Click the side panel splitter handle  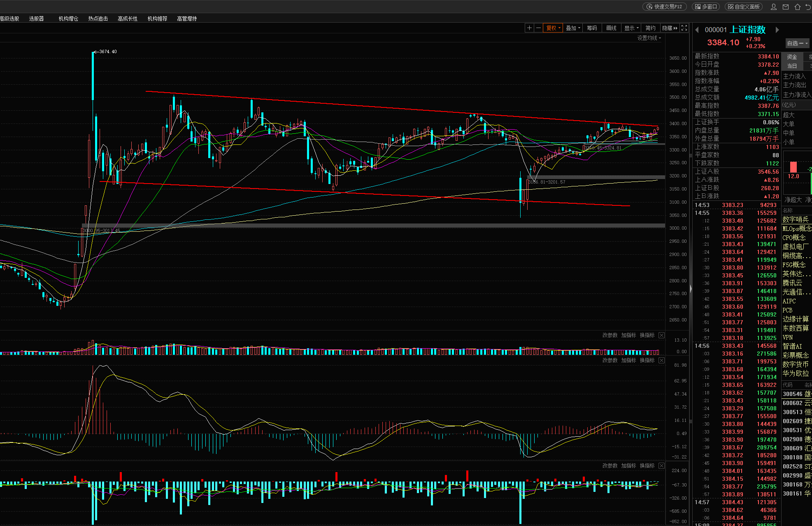pyautogui.click(x=691, y=288)
